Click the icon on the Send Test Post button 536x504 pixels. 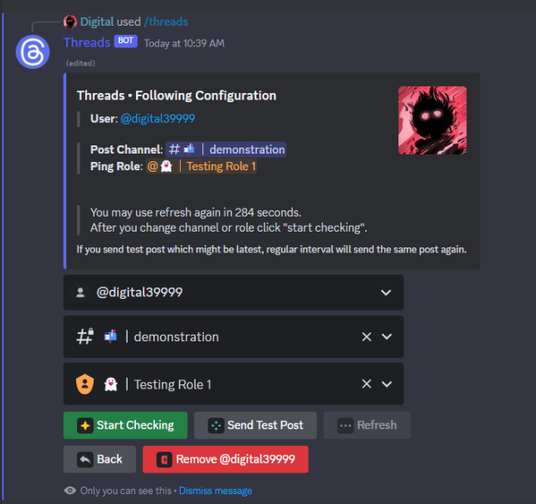(216, 426)
